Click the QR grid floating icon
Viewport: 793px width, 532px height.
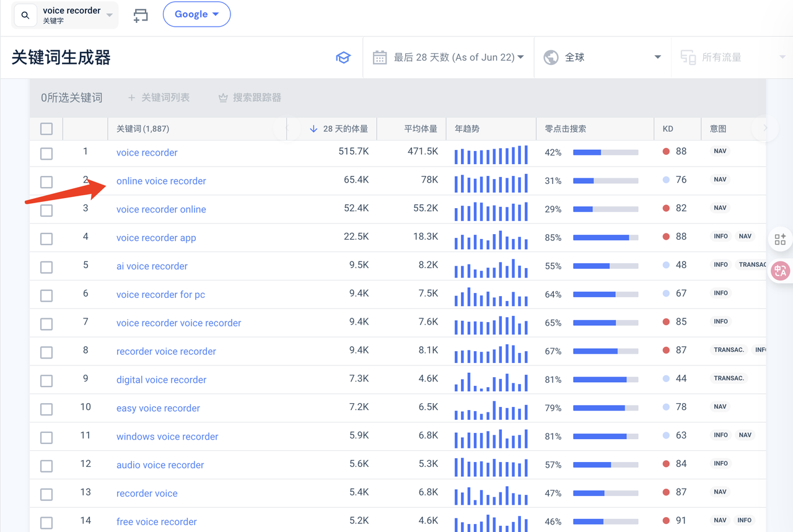click(780, 240)
